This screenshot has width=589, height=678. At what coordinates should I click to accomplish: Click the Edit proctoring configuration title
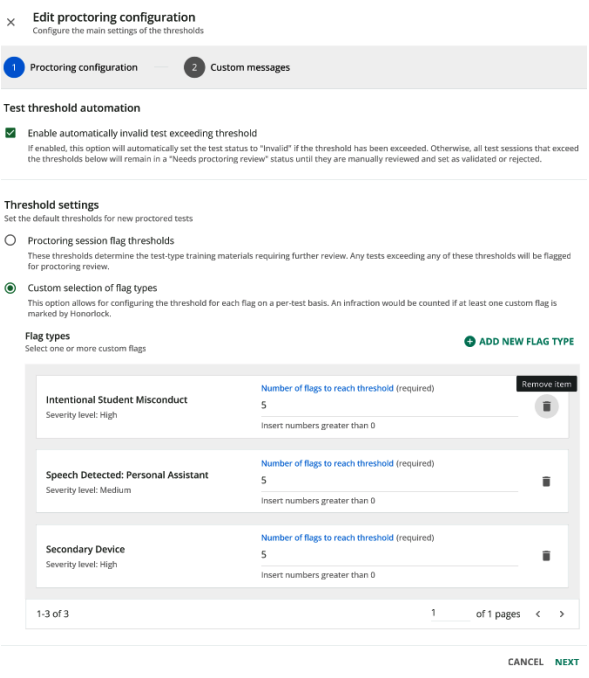pos(114,17)
